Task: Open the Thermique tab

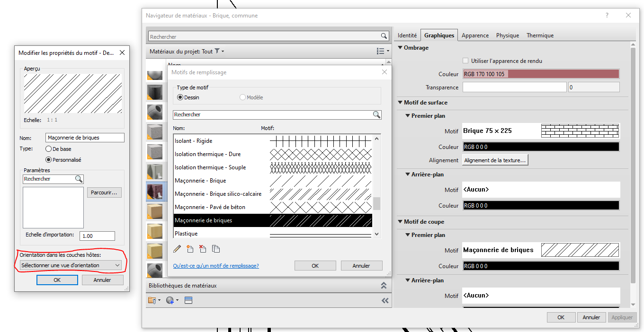Action: click(540, 35)
